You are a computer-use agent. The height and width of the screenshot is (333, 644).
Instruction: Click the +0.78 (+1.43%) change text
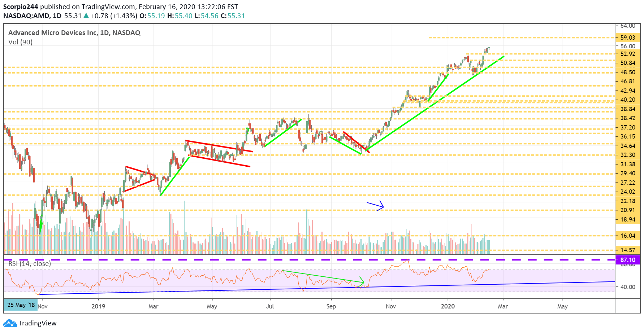pos(114,16)
